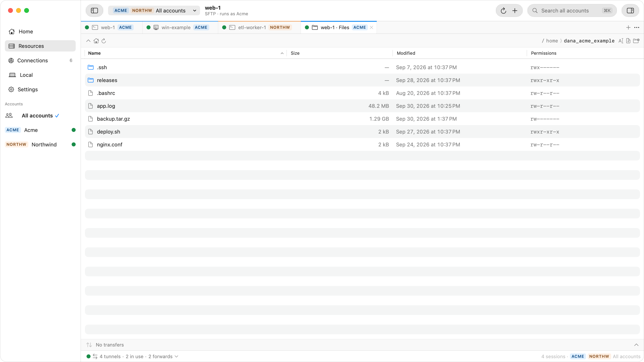644x362 pixels.
Task: Toggle the left sidebar panel button
Action: coord(94,10)
